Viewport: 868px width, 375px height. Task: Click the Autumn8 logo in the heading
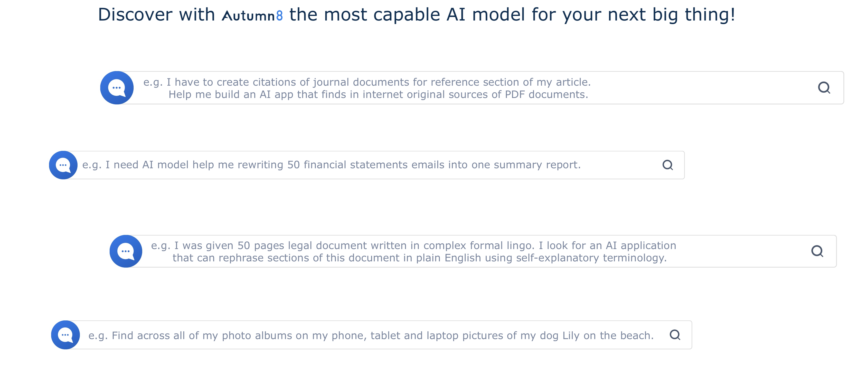252,15
